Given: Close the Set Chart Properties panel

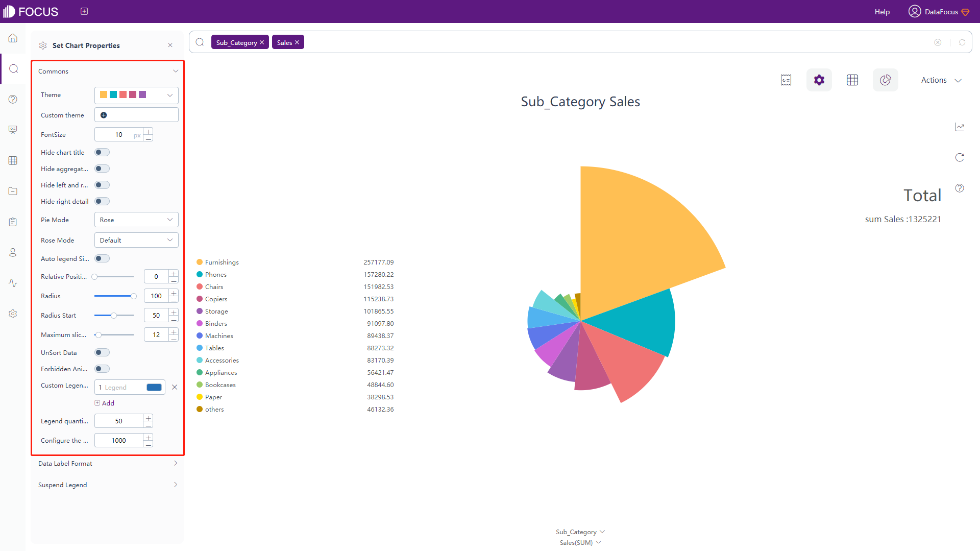Looking at the screenshot, I should click(170, 45).
